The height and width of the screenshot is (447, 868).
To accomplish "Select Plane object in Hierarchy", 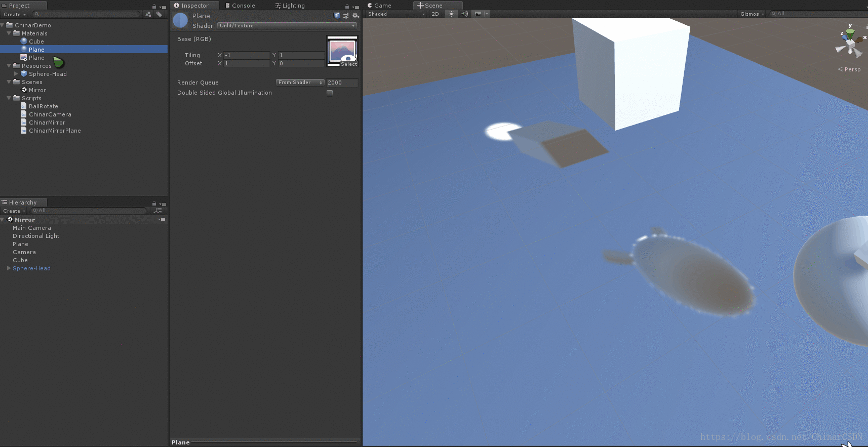I will pyautogui.click(x=20, y=244).
